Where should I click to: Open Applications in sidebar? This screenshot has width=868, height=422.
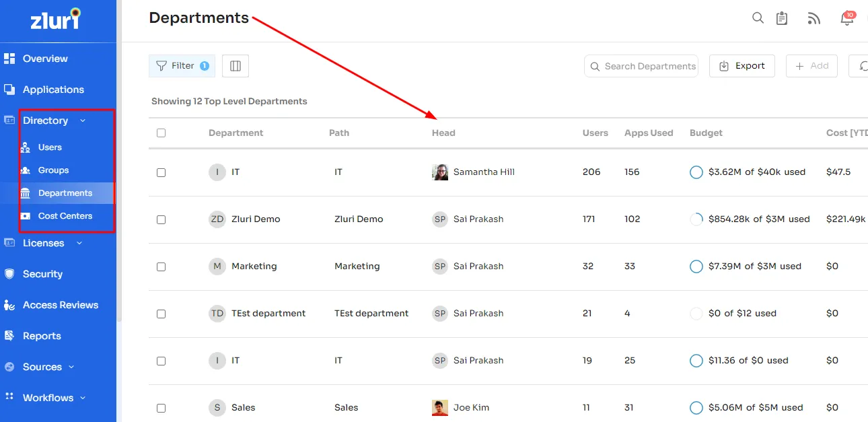point(53,90)
